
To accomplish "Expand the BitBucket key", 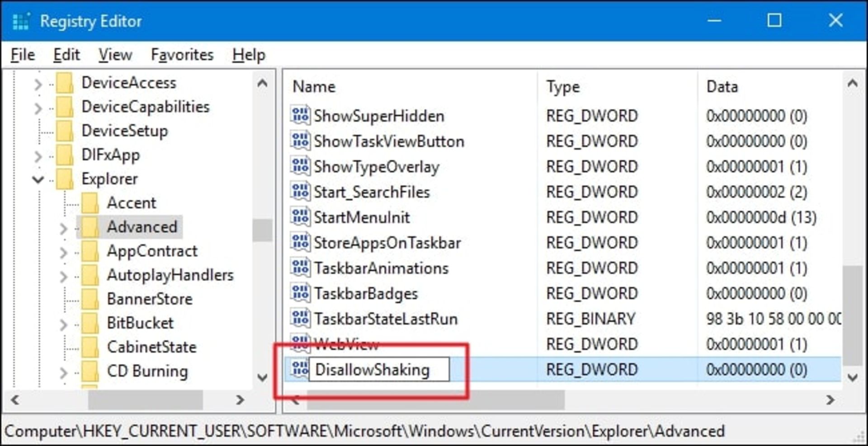I will 63,324.
